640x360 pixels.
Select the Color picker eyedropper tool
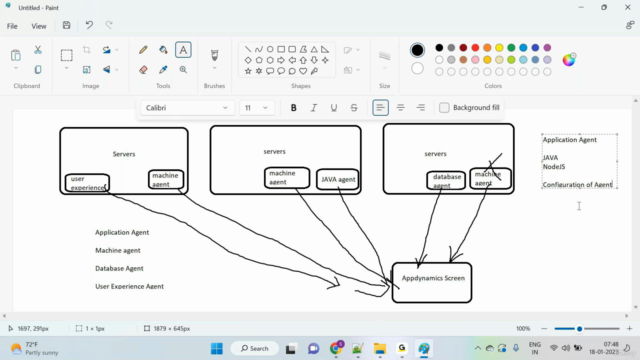pyautogui.click(x=163, y=70)
